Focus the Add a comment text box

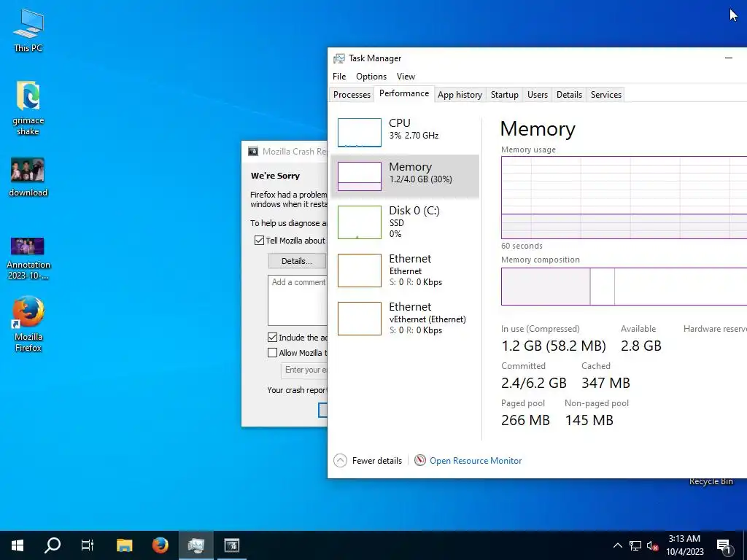coord(298,300)
